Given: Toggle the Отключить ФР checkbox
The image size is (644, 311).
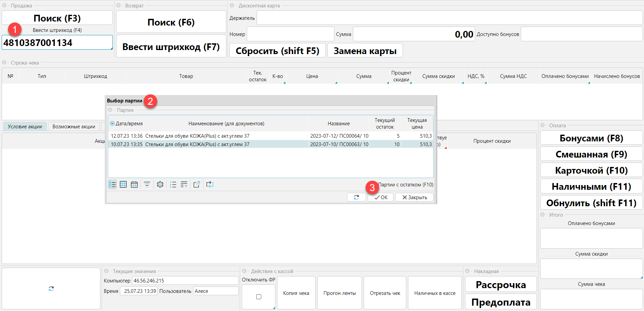Looking at the screenshot, I should click(x=259, y=297).
